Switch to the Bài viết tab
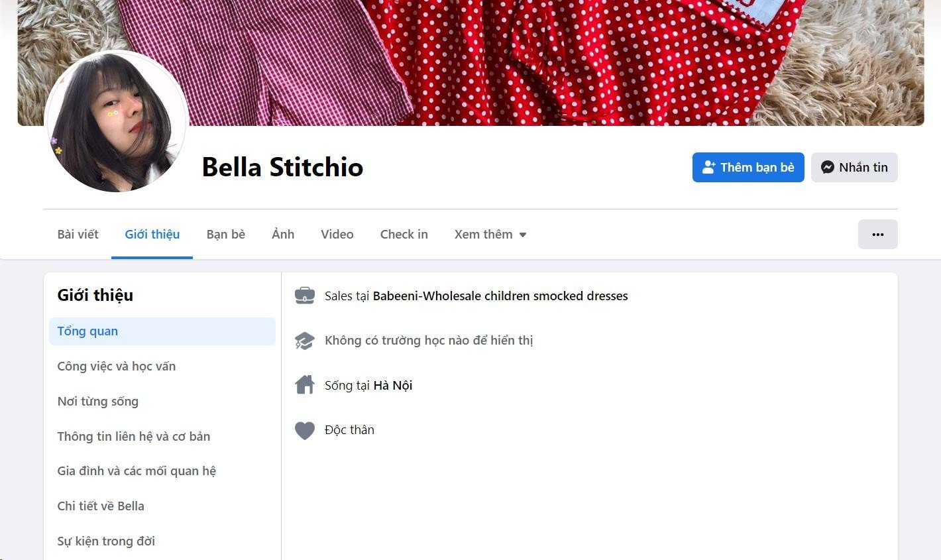Viewport: 941px width, 560px height. (x=78, y=235)
